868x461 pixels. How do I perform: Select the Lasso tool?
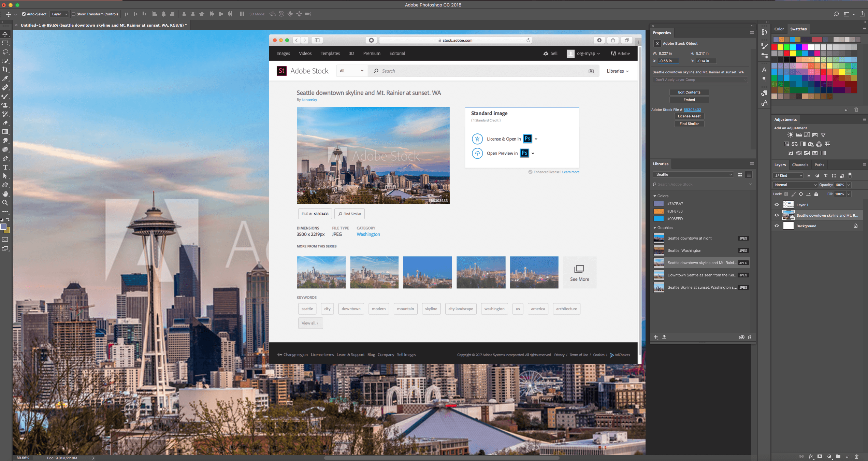click(5, 52)
